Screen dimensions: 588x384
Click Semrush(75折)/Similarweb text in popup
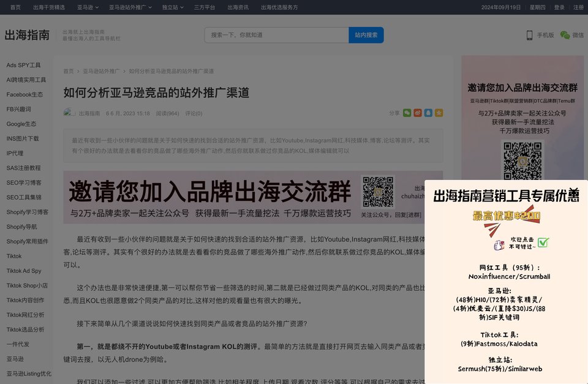(x=500, y=369)
